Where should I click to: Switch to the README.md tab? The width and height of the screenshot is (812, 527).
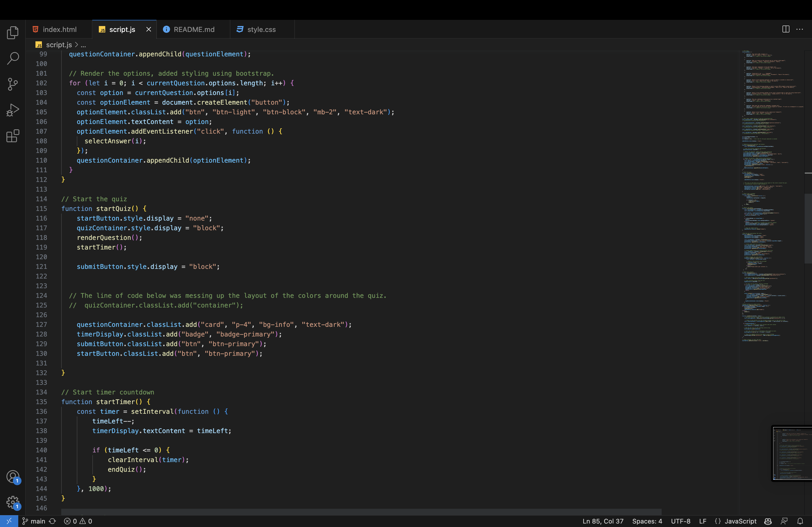(193, 29)
